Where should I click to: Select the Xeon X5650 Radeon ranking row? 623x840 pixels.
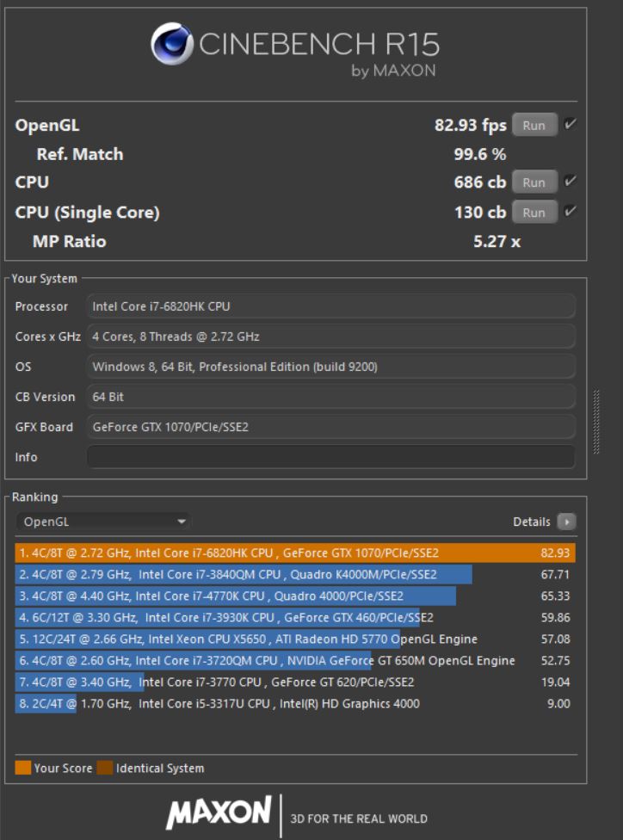294,639
